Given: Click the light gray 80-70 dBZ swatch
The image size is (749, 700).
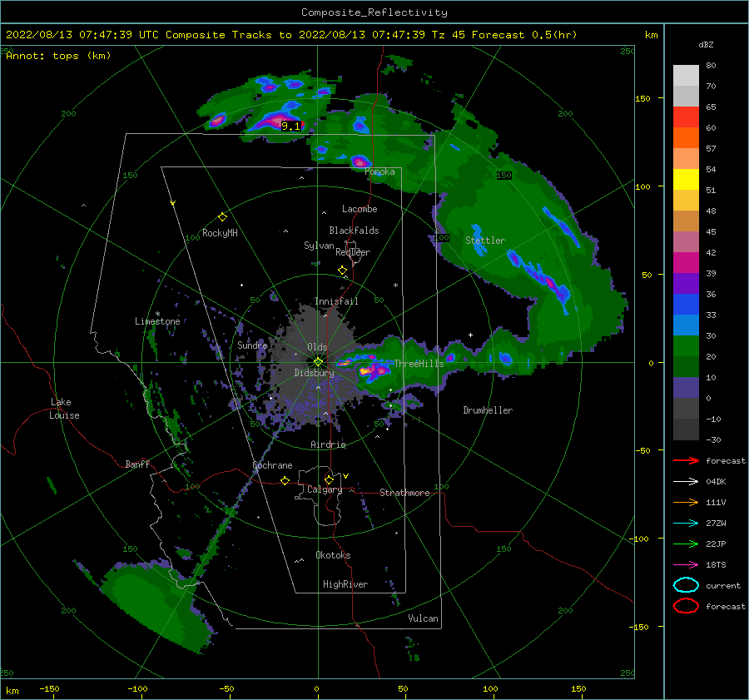Looking at the screenshot, I should (686, 76).
